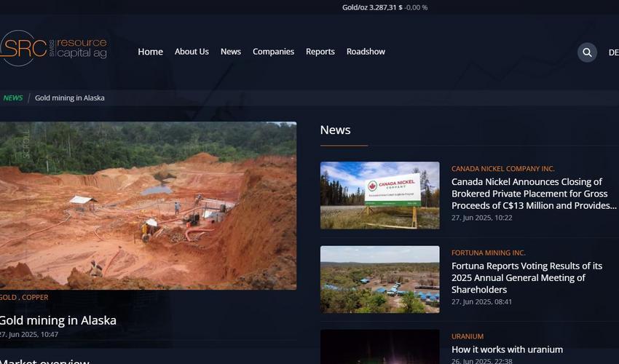Click the dark uranium article thumbnail
The height and width of the screenshot is (364, 619).
[x=379, y=347]
